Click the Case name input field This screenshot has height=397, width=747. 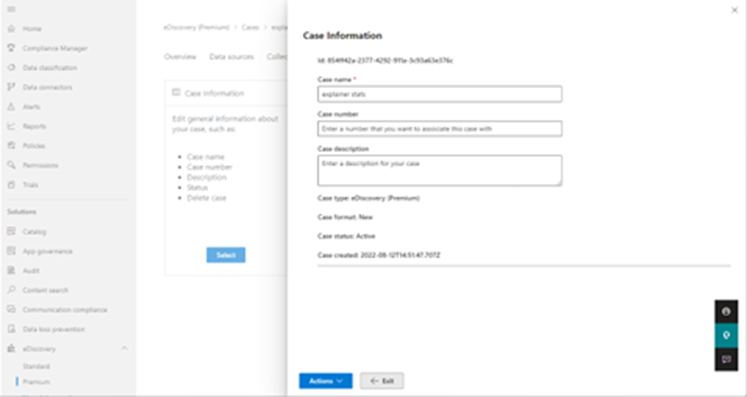point(440,94)
